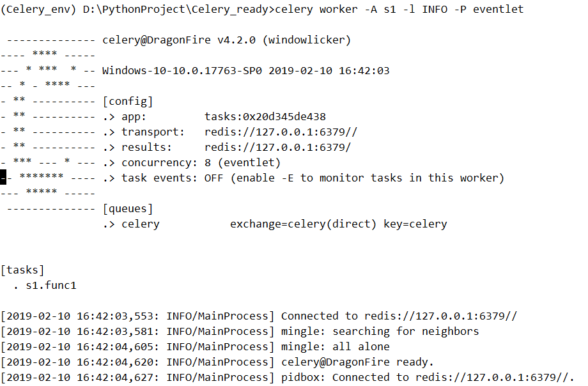The height and width of the screenshot is (386, 588).
Task: Click the 'celery@DragonFire ready.' log message
Action: [x=357, y=362]
